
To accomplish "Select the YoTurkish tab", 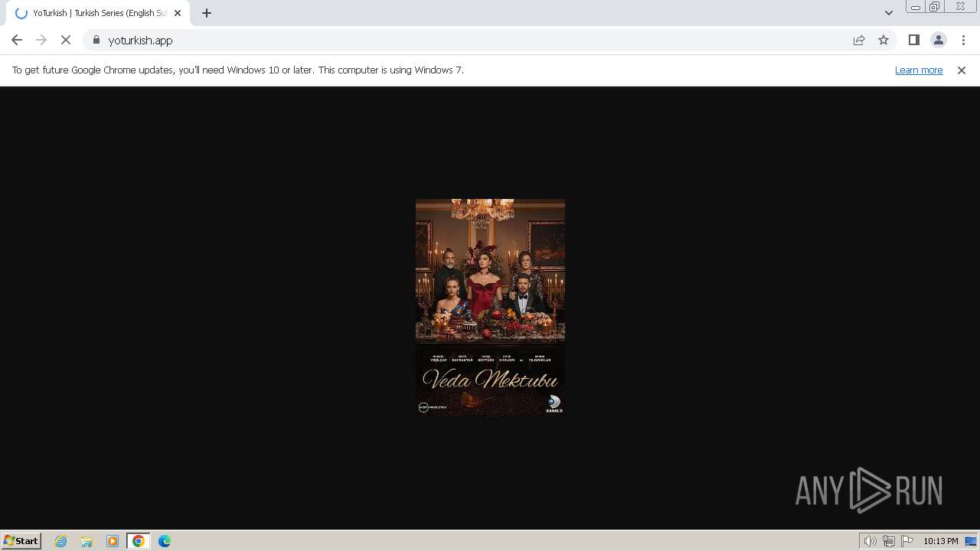I will click(x=98, y=13).
